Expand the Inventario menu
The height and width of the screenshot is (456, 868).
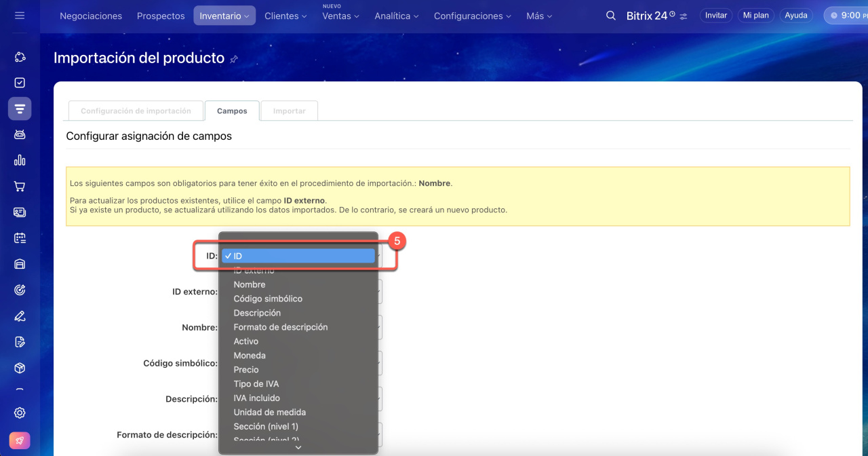[x=224, y=16]
